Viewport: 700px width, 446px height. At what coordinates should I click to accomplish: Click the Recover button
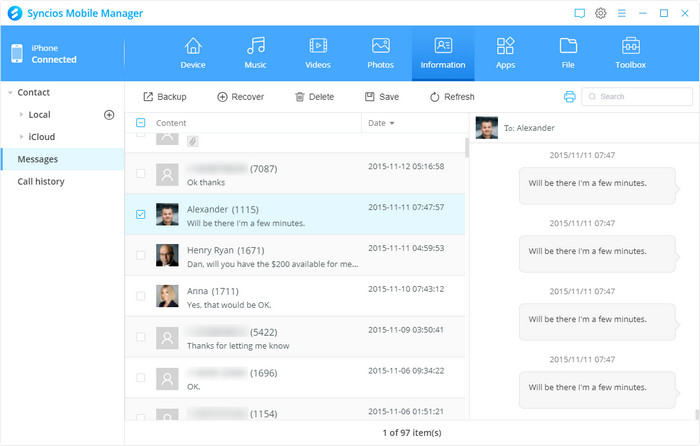coord(240,97)
